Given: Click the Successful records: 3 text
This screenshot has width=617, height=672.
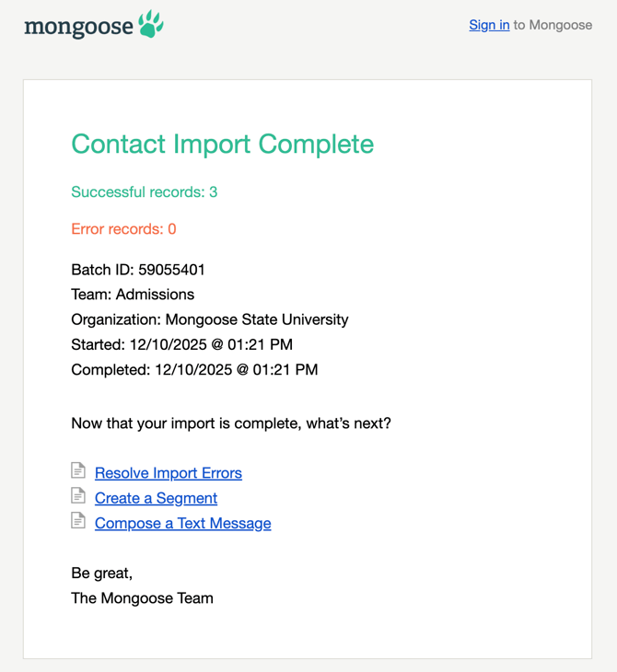Looking at the screenshot, I should 144,192.
